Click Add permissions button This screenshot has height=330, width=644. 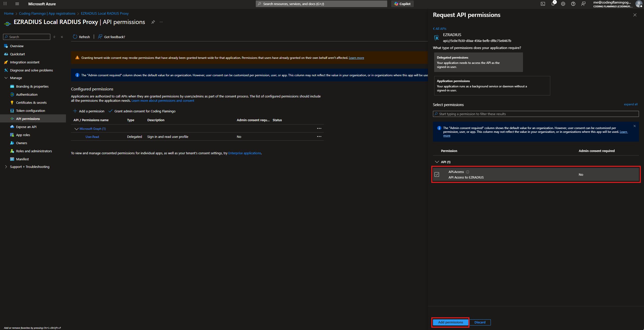point(450,322)
